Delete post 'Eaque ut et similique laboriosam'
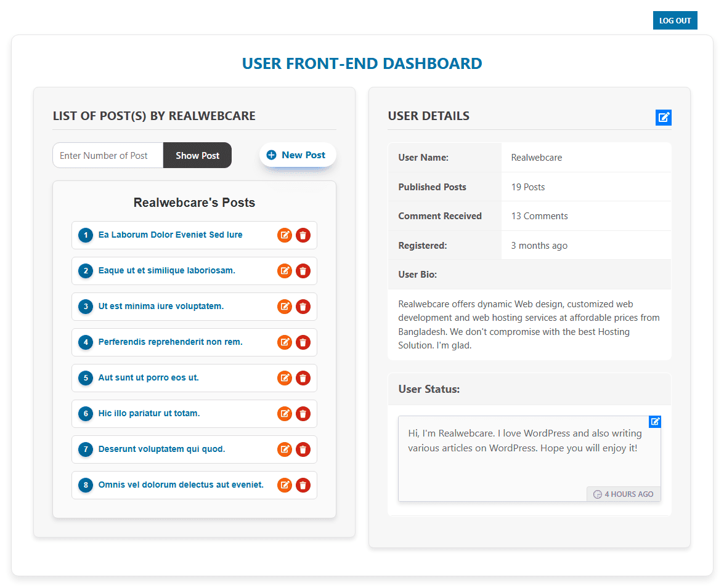724x588 pixels. point(303,271)
